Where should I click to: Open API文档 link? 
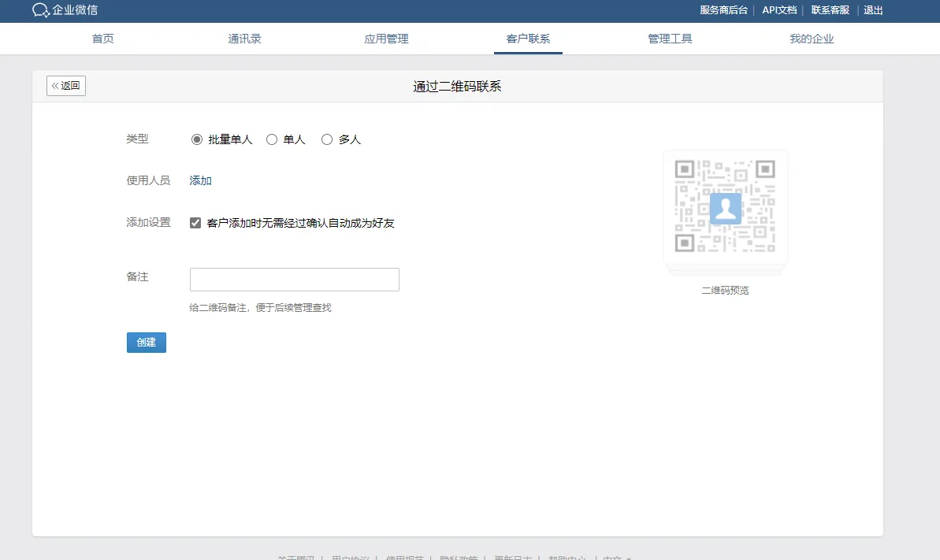pyautogui.click(x=779, y=10)
